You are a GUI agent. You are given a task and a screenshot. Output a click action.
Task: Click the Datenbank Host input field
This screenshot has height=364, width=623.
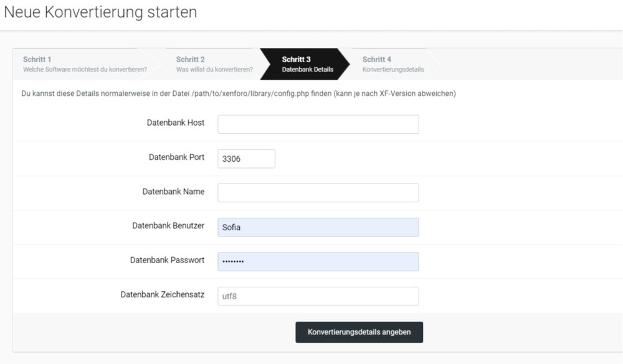(318, 124)
